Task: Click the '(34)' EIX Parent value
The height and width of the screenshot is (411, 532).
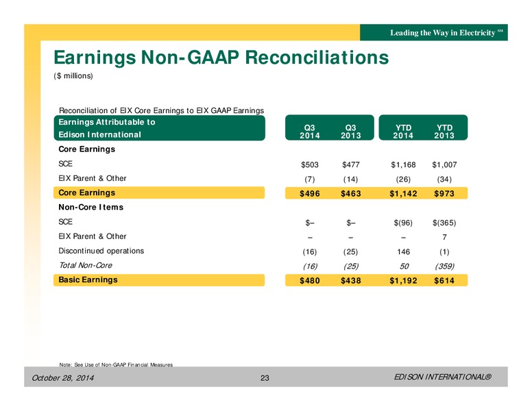Action: coord(444,179)
